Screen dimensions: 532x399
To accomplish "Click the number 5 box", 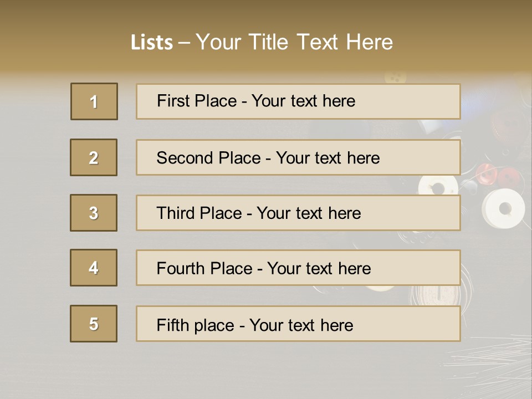I will coord(94,324).
